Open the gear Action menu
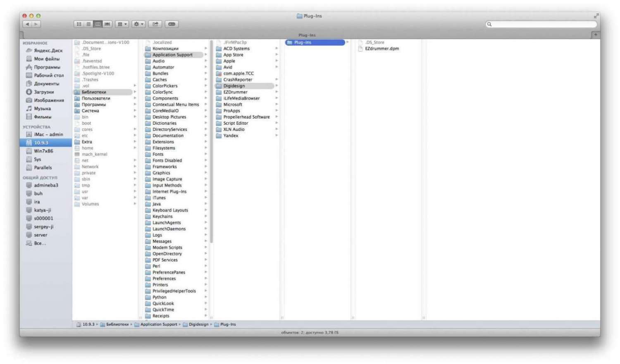620x364 pixels. [x=138, y=24]
